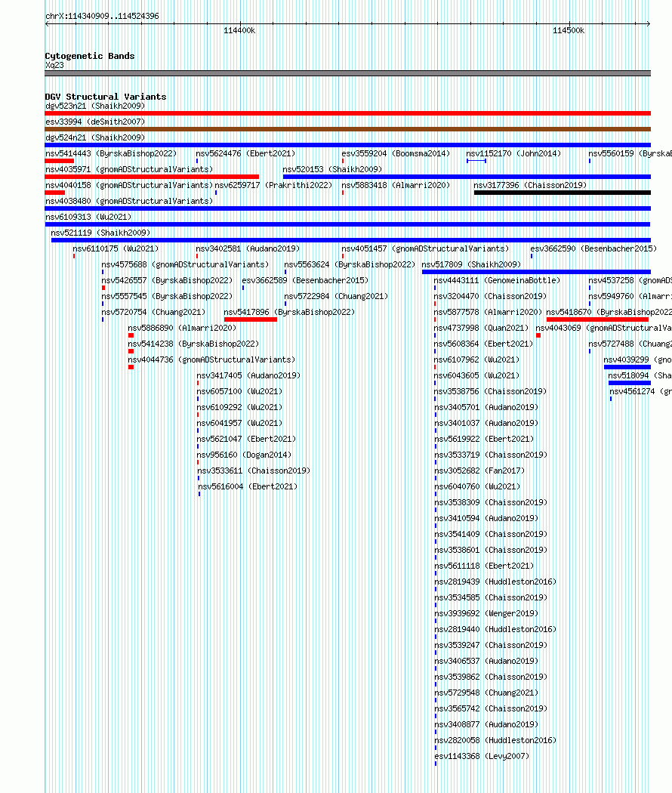Click nsv4051457 (gnomADStructuralVariants) label
The height and width of the screenshot is (793, 672).
(x=425, y=248)
